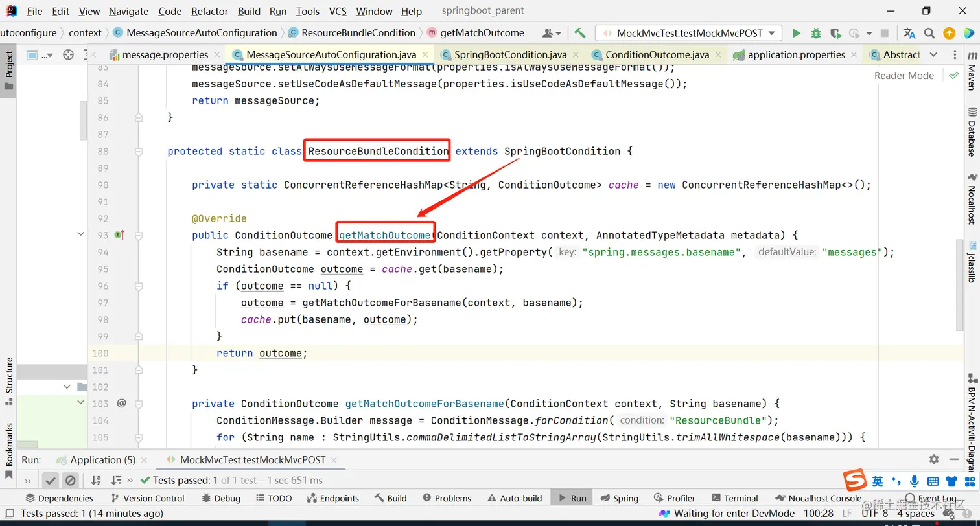The width and height of the screenshot is (980, 526).
Task: Open the Project view selector dropdown
Action: 41,55
